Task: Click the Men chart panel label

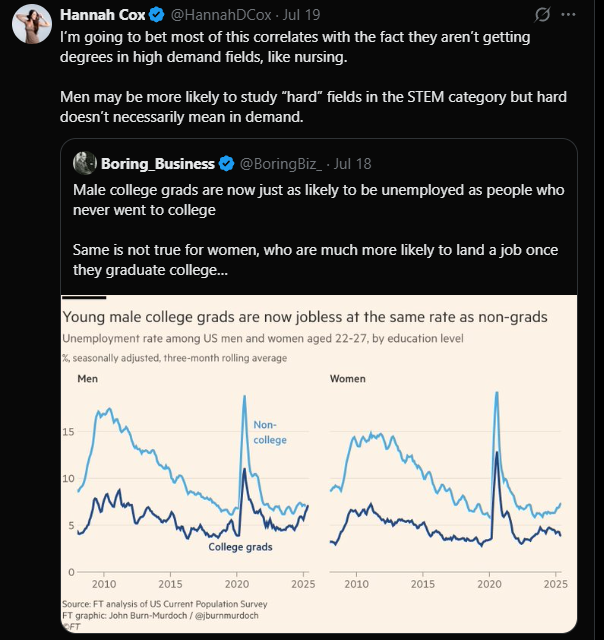Action: 87,379
